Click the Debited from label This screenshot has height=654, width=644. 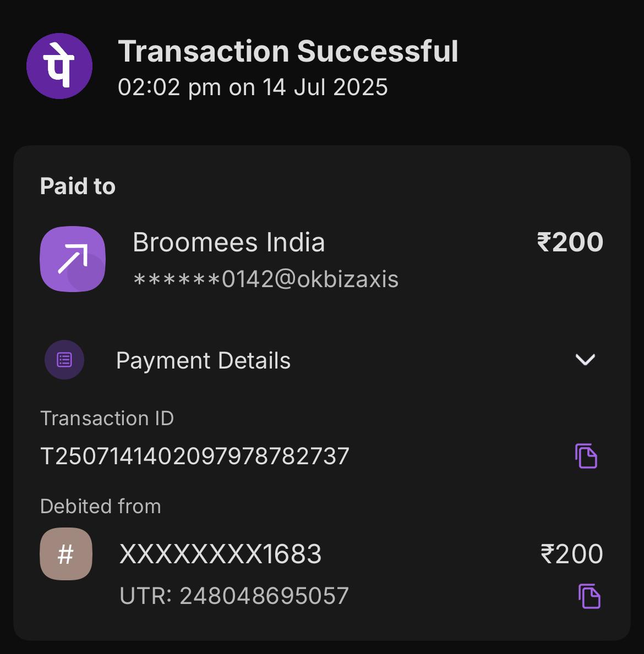click(x=101, y=507)
